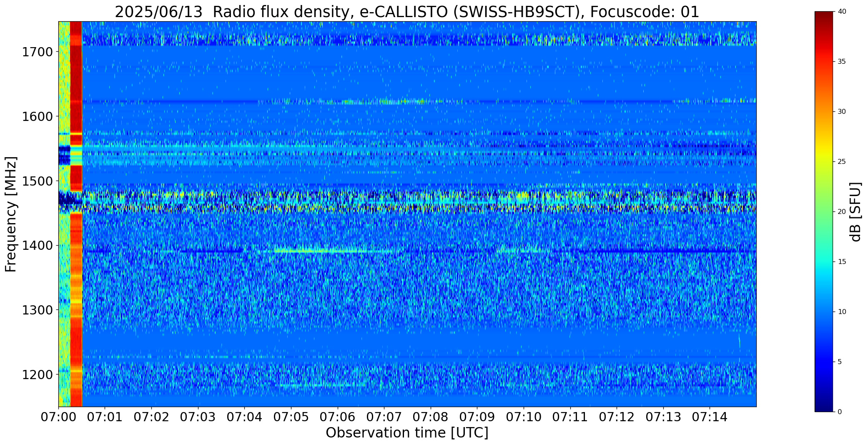Screen dimensions: 868x445
Task: Click the 07:01 time tick label
Action: tap(105, 417)
